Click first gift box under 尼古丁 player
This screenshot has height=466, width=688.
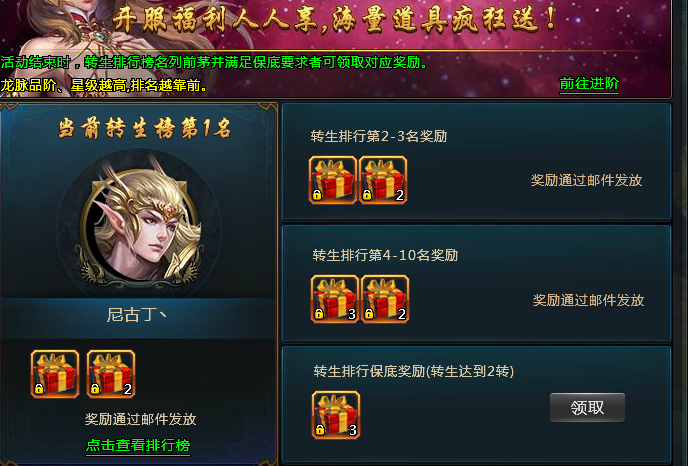(x=55, y=374)
